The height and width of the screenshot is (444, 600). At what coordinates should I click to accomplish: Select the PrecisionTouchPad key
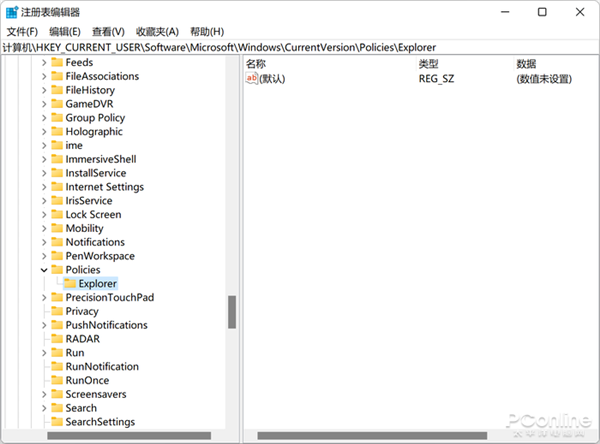click(109, 297)
